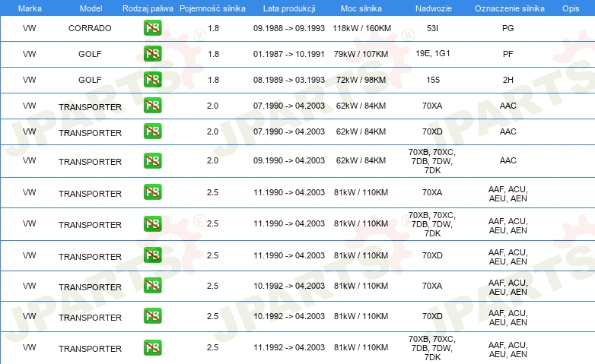The image size is (595, 364).
Task: Select the GOLF cell in the 2H engine row
Action: (x=90, y=80)
